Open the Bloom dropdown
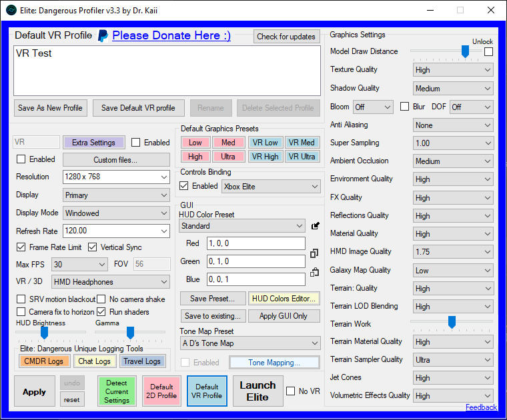Viewport: 507px width, 420px height. (373, 107)
